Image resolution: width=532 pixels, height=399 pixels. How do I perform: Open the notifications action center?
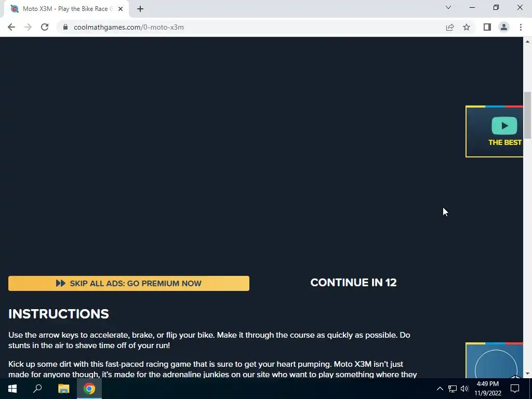[x=515, y=389]
